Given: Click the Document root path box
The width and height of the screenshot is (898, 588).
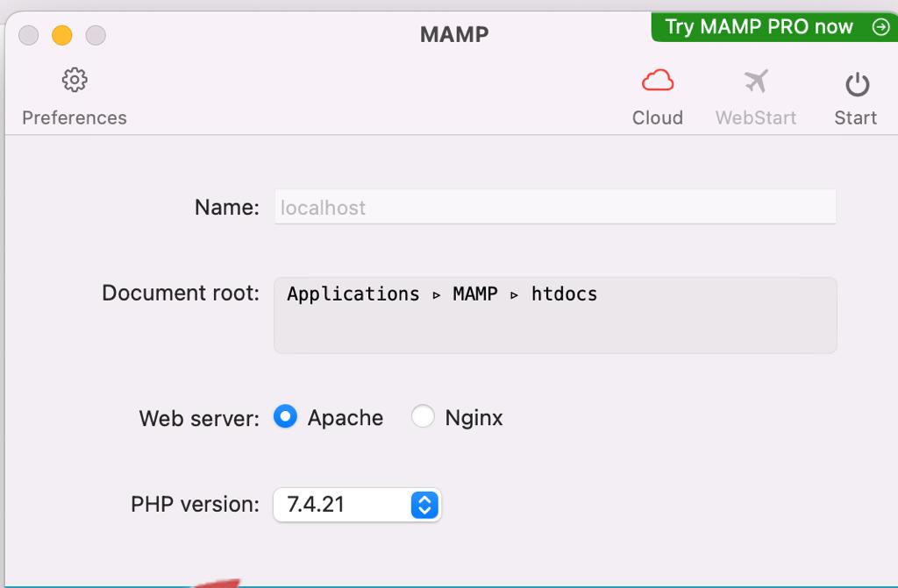Looking at the screenshot, I should pyautogui.click(x=555, y=315).
